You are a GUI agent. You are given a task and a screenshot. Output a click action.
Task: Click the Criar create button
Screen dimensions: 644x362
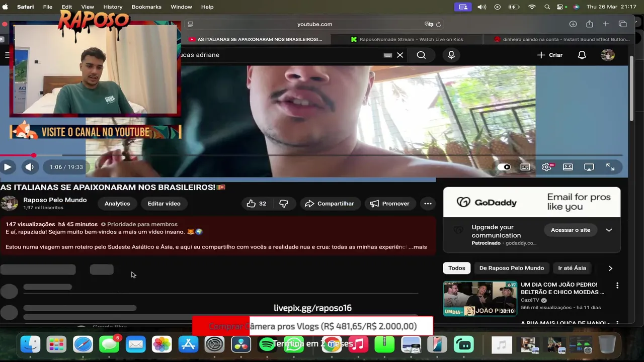pyautogui.click(x=550, y=55)
